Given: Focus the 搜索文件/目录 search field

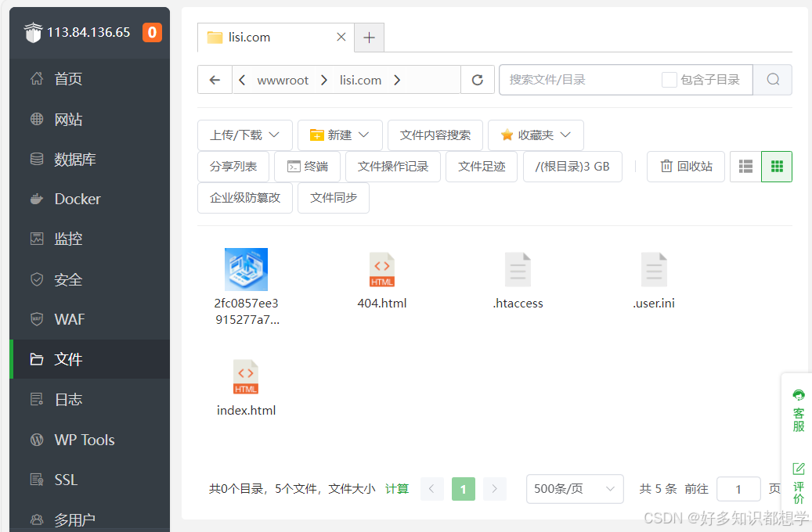Looking at the screenshot, I should pyautogui.click(x=580, y=80).
